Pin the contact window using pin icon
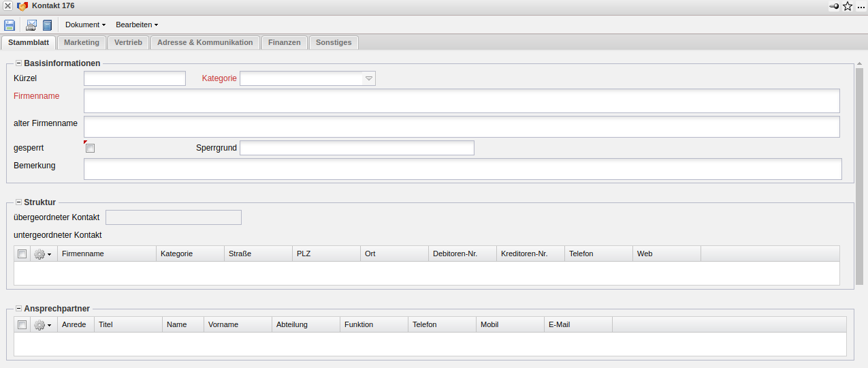This screenshot has height=368, width=868. coord(834,6)
